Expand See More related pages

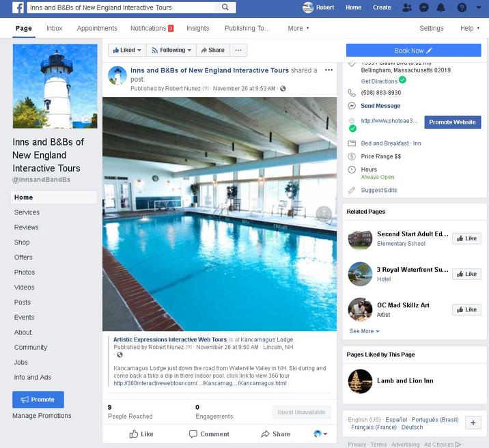(364, 331)
